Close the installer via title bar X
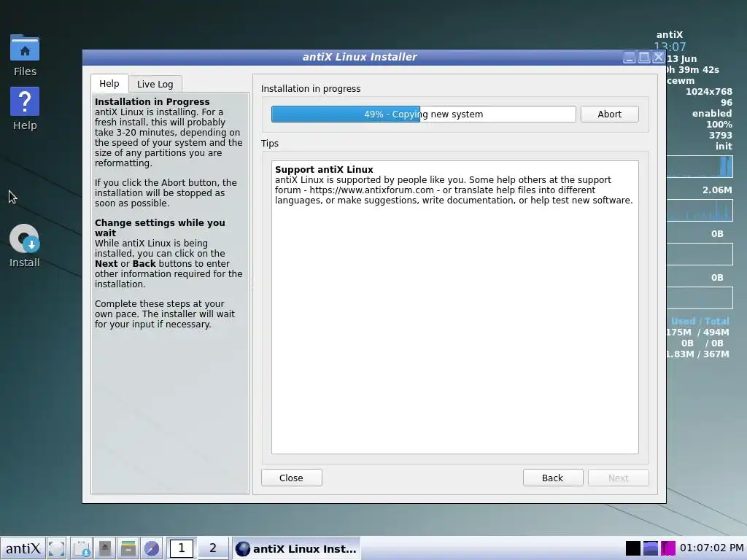 (659, 57)
